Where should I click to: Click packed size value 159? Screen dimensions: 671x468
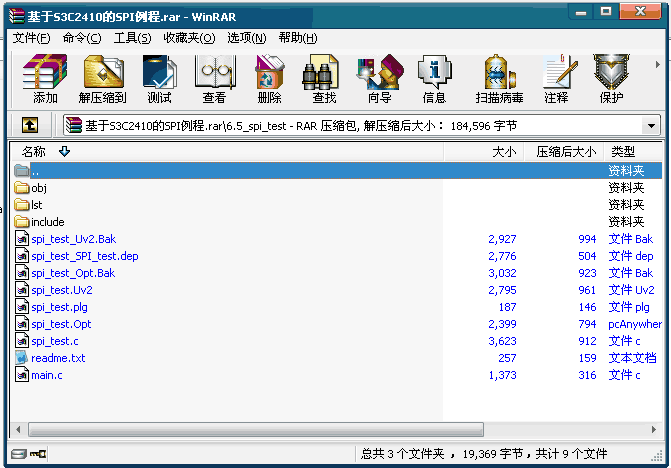point(587,358)
